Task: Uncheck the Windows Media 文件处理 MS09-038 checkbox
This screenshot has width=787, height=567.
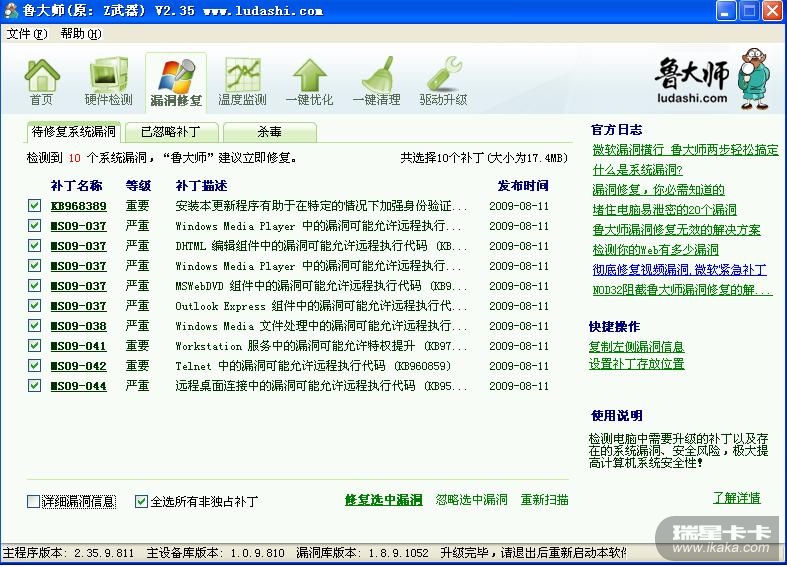Action: tap(34, 325)
